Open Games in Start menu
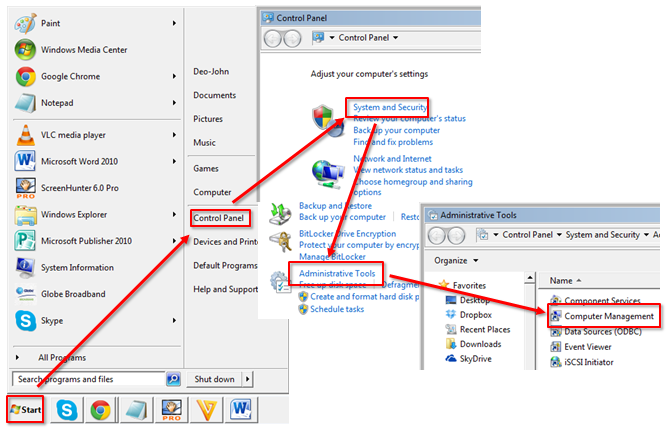This screenshot has height=428, width=669. (x=206, y=169)
